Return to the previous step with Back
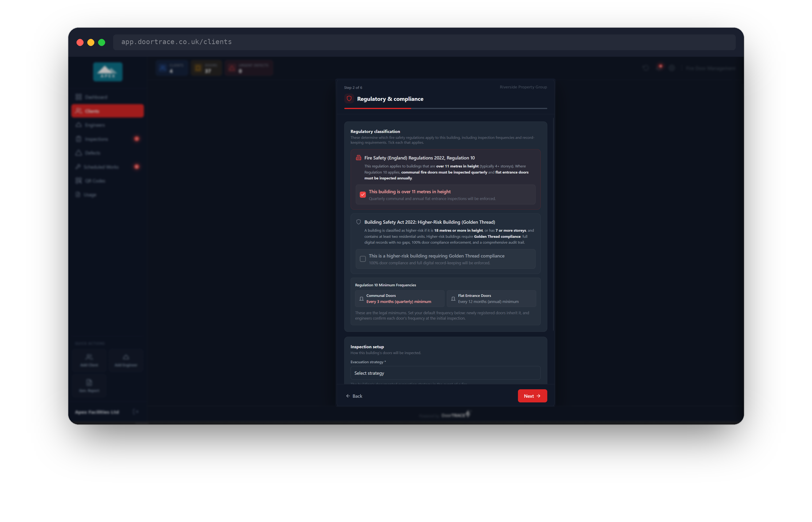The image size is (812, 522). click(354, 396)
